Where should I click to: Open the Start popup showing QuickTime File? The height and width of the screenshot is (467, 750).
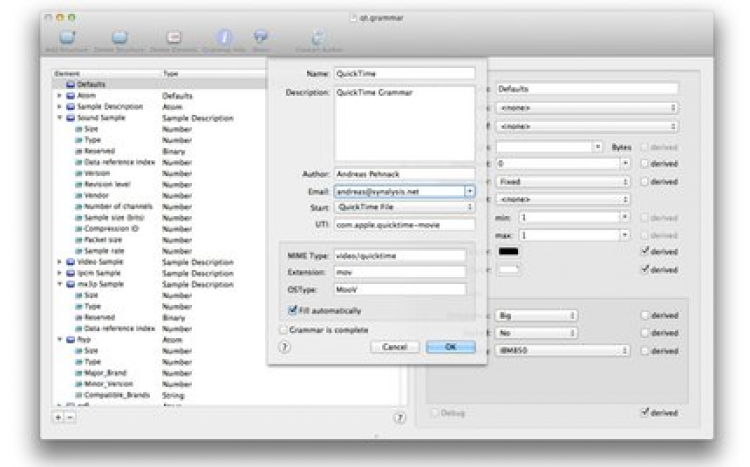coord(404,207)
